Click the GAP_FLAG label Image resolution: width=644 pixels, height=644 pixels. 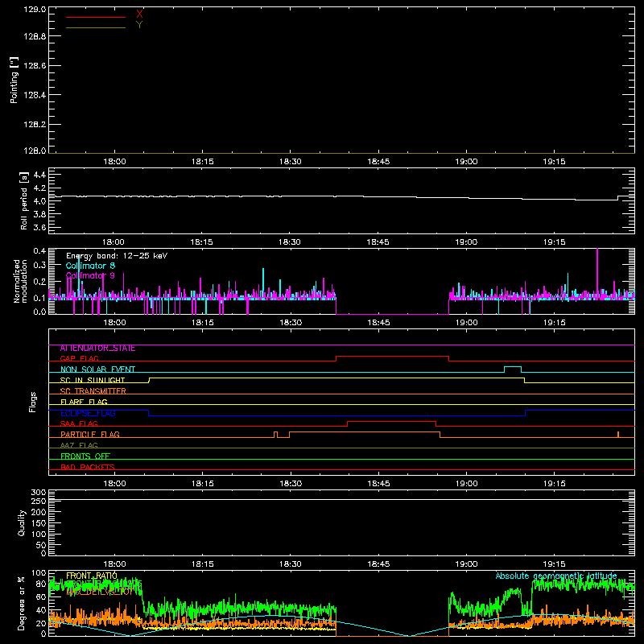pyautogui.click(x=79, y=358)
